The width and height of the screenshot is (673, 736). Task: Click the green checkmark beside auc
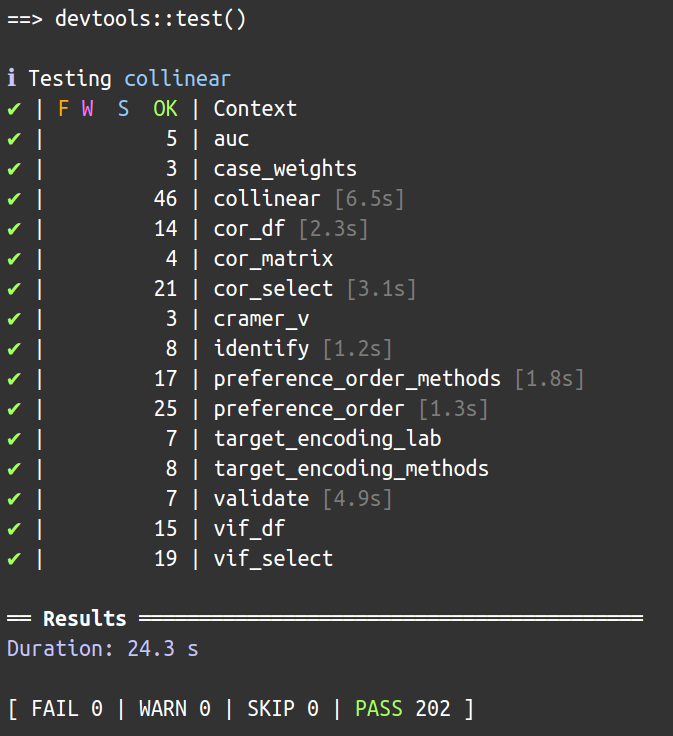coord(14,138)
